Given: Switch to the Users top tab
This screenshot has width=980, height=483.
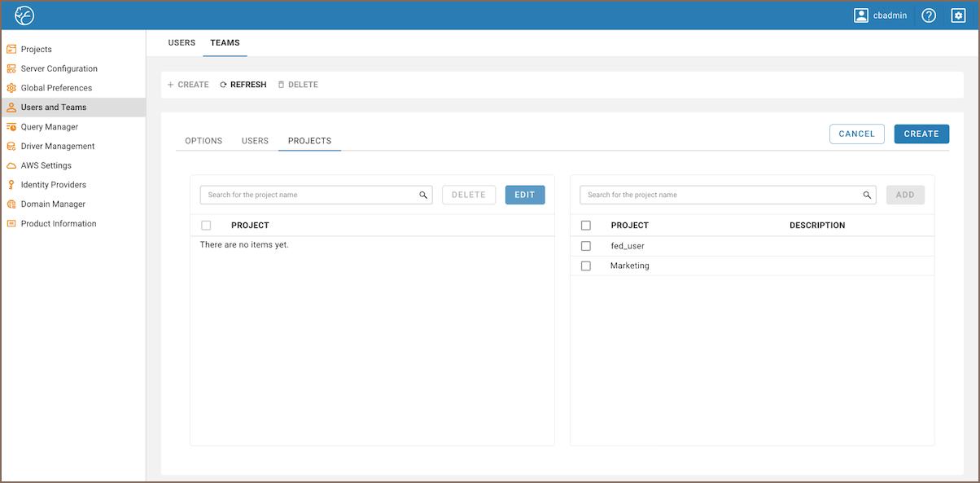Looking at the screenshot, I should point(182,43).
